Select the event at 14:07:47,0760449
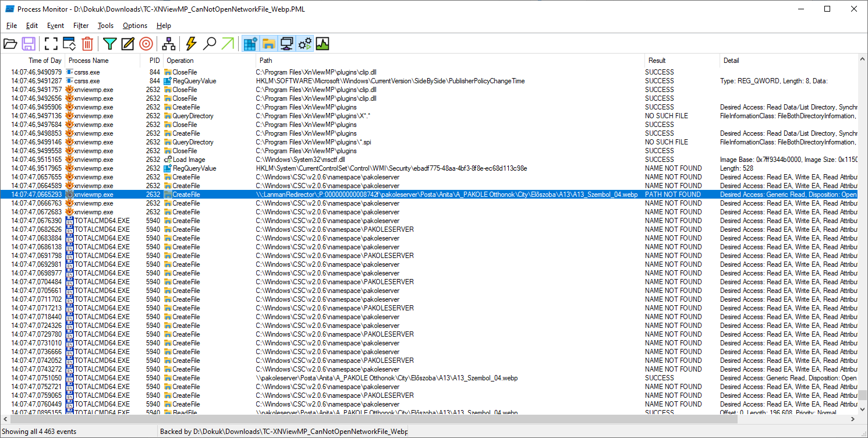The height and width of the screenshot is (438, 868). pyautogui.click(x=429, y=404)
